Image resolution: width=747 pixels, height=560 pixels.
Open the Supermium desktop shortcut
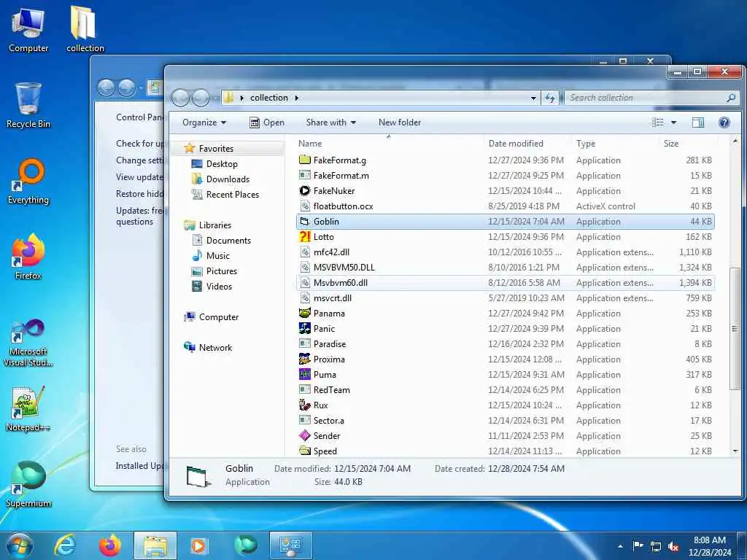[x=28, y=485]
